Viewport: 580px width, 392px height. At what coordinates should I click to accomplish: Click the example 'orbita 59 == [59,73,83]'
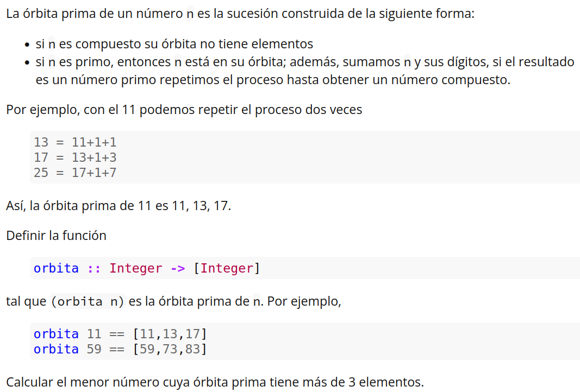[120, 349]
